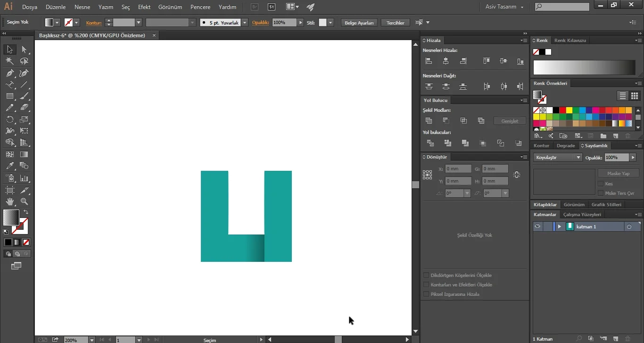
Task: Click horizontal align left icon
Action: point(429,61)
